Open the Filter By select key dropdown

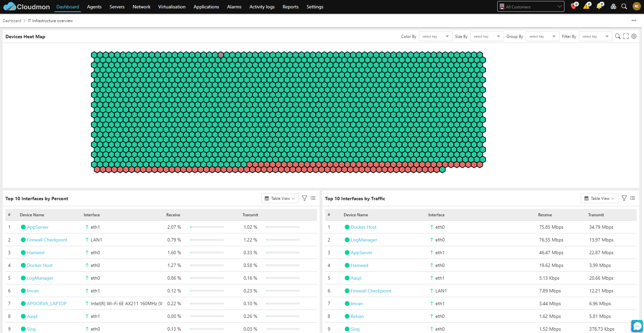coord(596,36)
